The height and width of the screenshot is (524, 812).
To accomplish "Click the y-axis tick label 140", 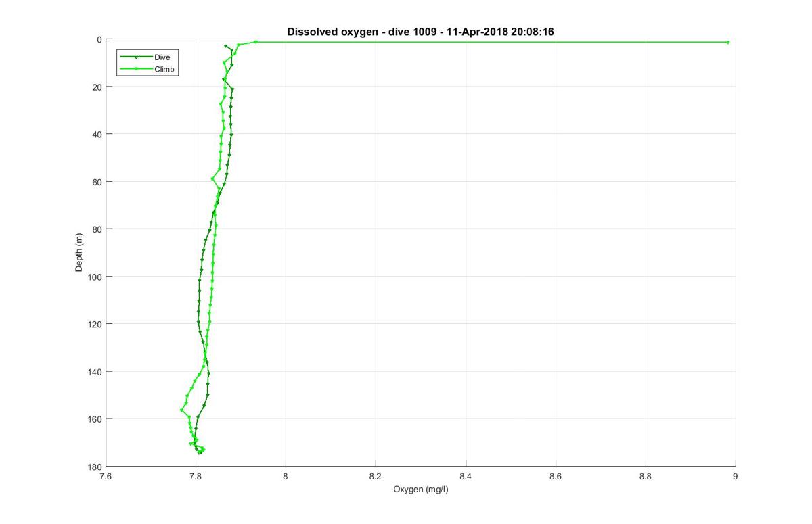I will [95, 372].
